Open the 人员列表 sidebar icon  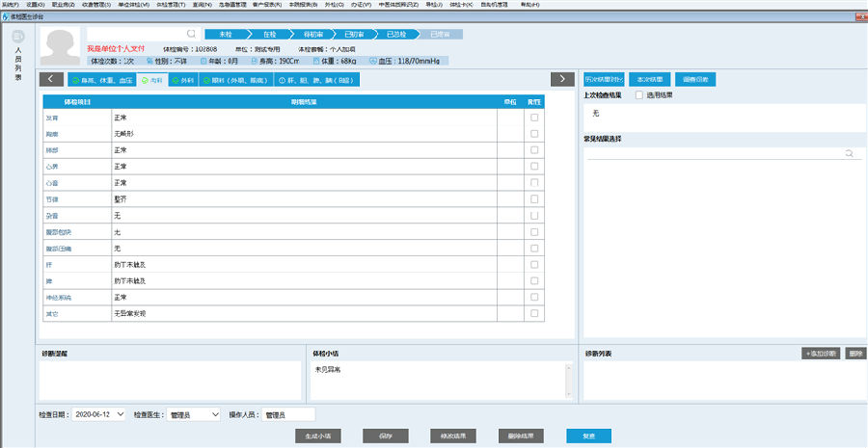click(18, 37)
